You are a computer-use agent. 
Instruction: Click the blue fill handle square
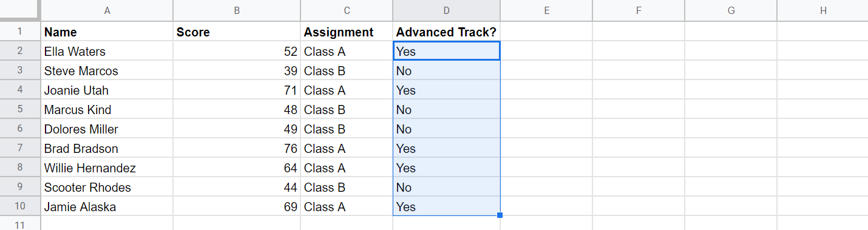500,215
